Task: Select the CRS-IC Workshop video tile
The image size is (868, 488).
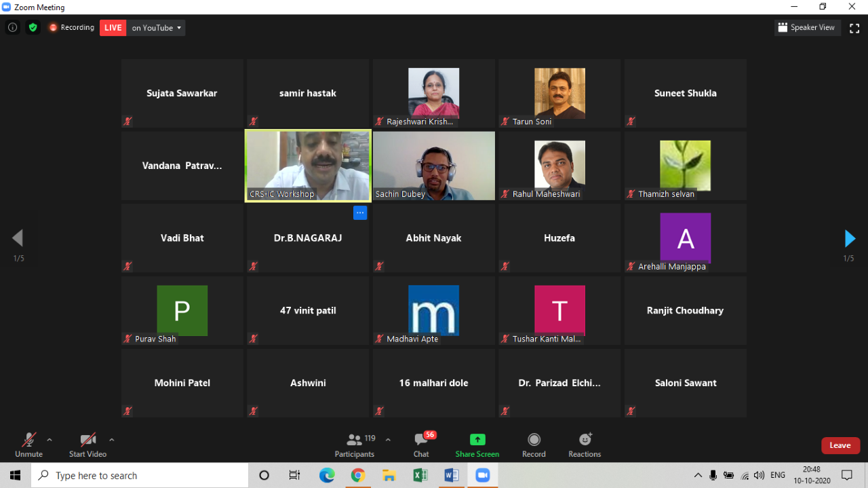Action: point(308,166)
